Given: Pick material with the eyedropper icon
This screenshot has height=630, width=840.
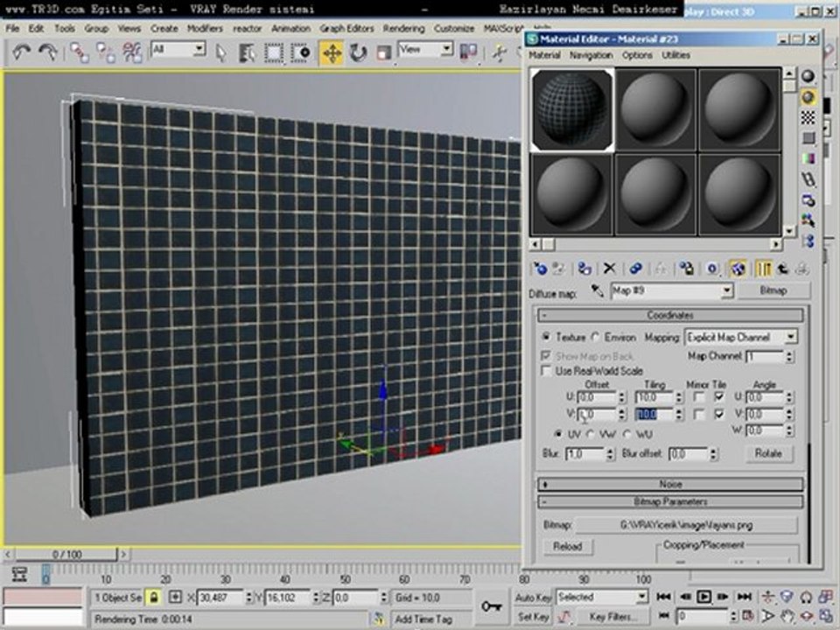Looking at the screenshot, I should (598, 290).
